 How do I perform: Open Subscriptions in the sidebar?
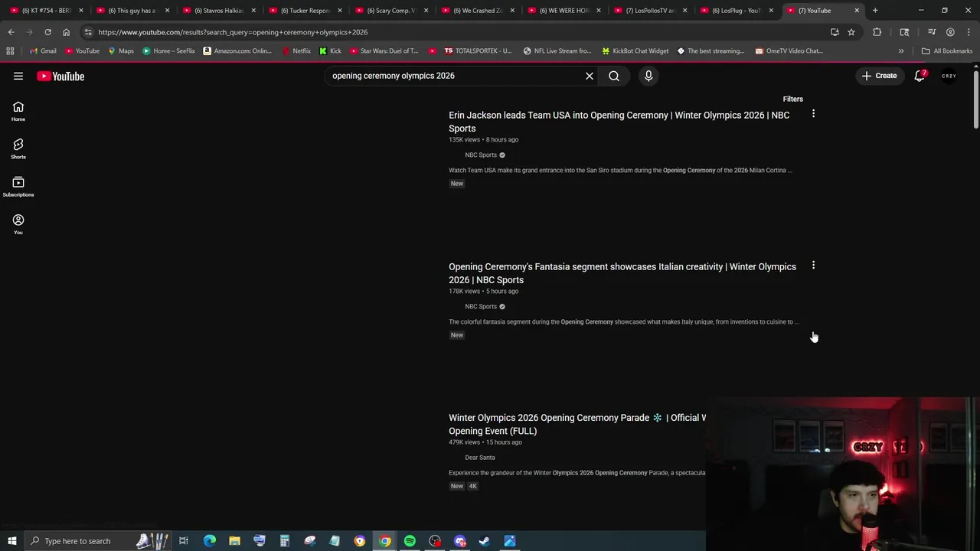(18, 186)
